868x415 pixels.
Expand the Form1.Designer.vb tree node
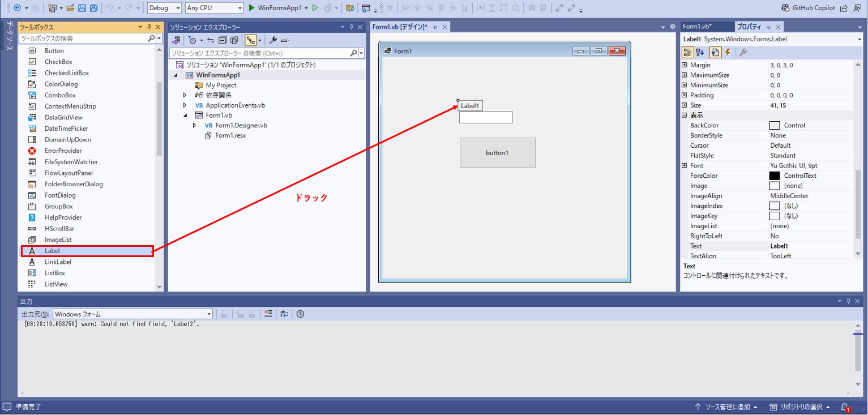(195, 126)
